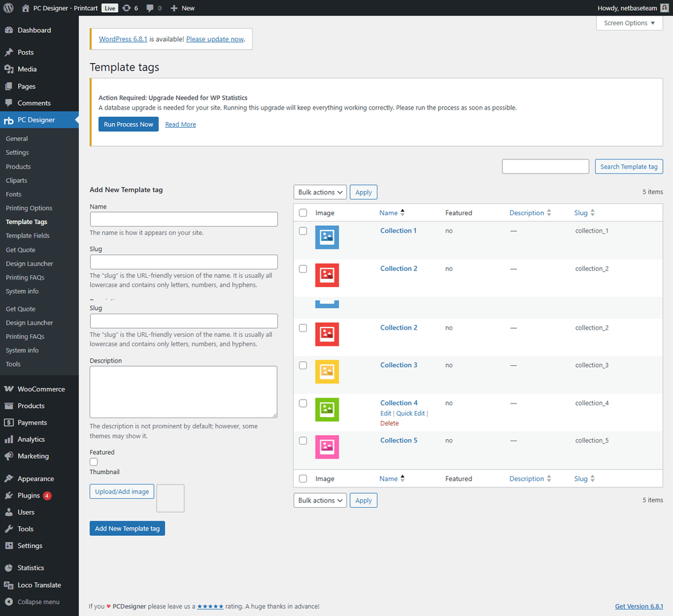Viewport: 673px width, 616px height.
Task: Tick the select-all checkbox in table header
Action: click(x=303, y=213)
